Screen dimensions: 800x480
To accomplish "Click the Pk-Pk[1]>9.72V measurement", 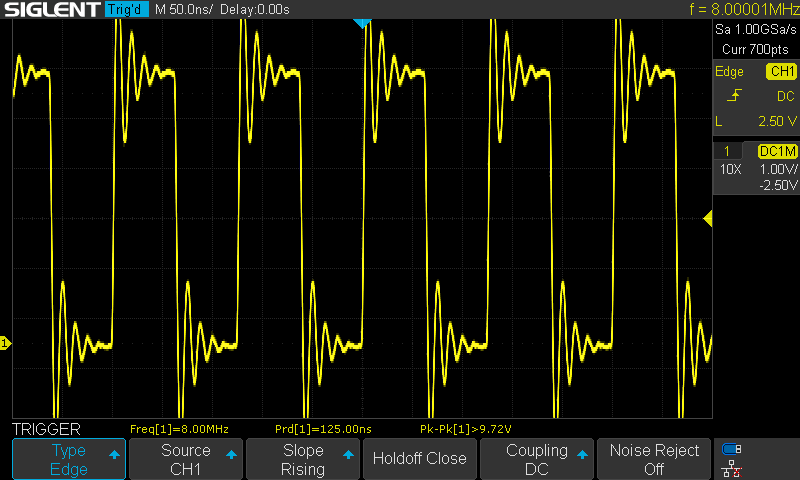I will [465, 429].
